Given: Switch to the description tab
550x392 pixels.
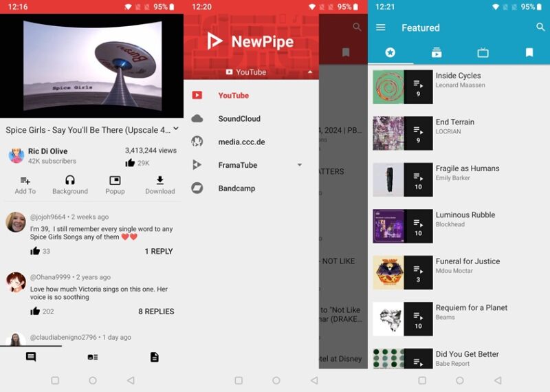Looking at the screenshot, I should [x=154, y=357].
